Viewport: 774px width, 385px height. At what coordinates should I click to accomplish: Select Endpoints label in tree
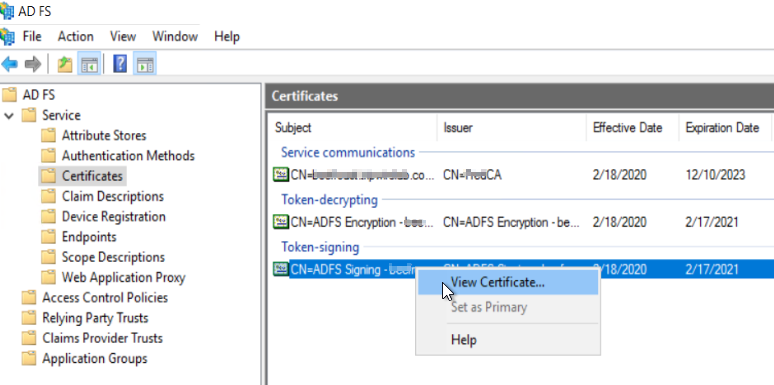click(89, 236)
